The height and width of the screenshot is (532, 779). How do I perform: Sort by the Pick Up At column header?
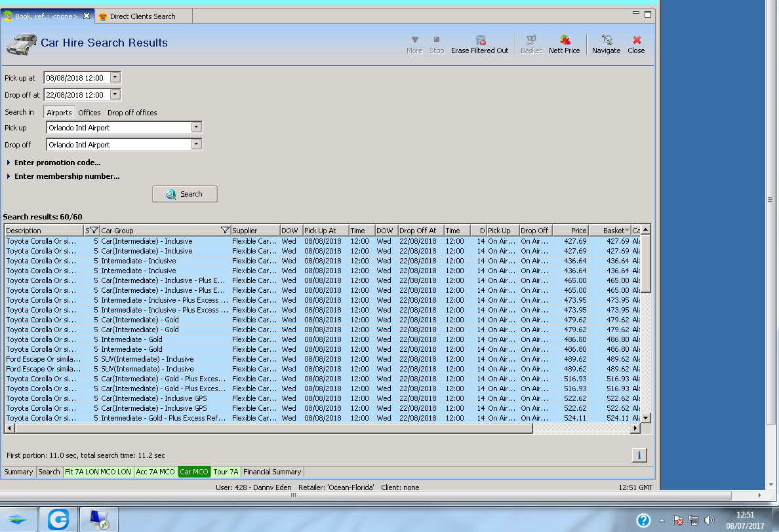325,230
